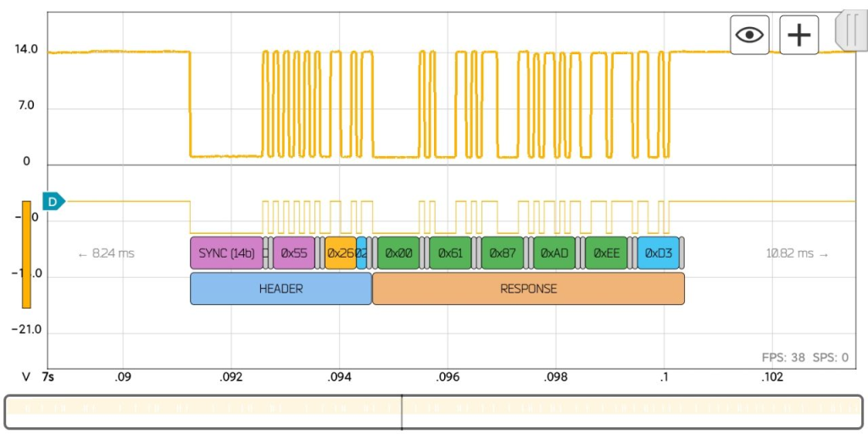The height and width of the screenshot is (434, 868).
Task: Click the orange RESPONSE frame bar
Action: [528, 288]
